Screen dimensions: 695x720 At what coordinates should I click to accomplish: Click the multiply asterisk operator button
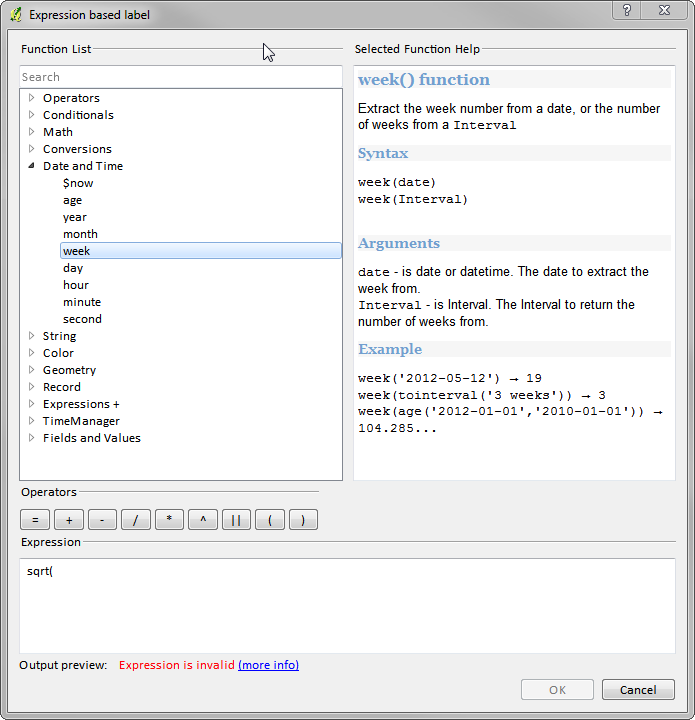169,520
